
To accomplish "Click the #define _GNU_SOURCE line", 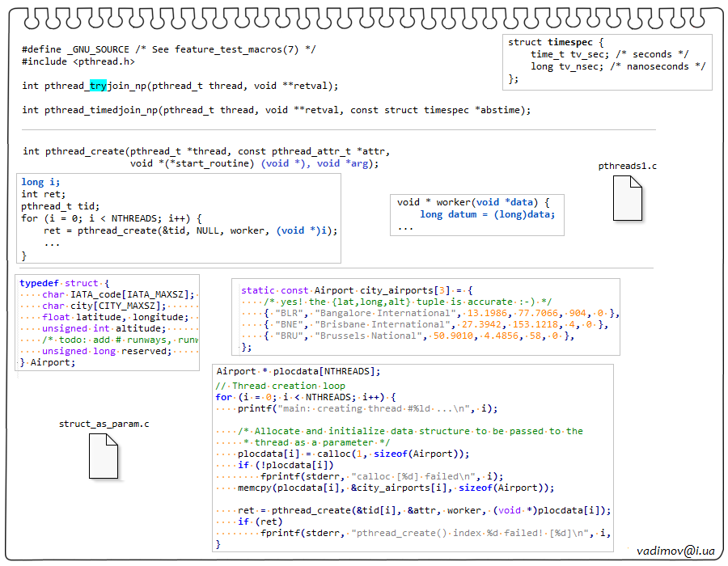I will coord(168,49).
